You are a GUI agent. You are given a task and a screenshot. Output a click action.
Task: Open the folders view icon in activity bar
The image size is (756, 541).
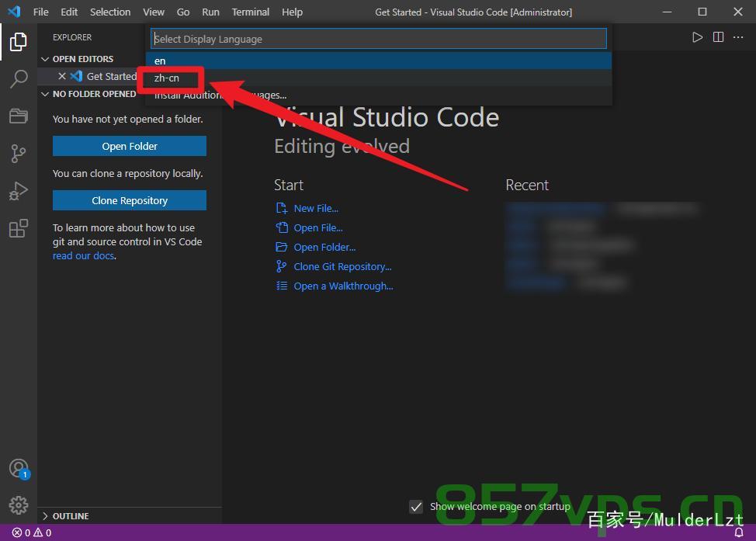pos(19,116)
